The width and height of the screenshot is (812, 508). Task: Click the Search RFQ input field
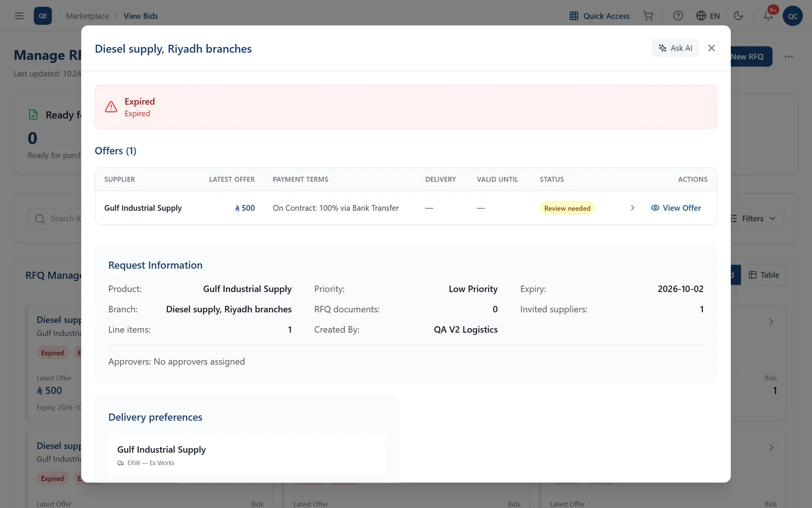56,218
